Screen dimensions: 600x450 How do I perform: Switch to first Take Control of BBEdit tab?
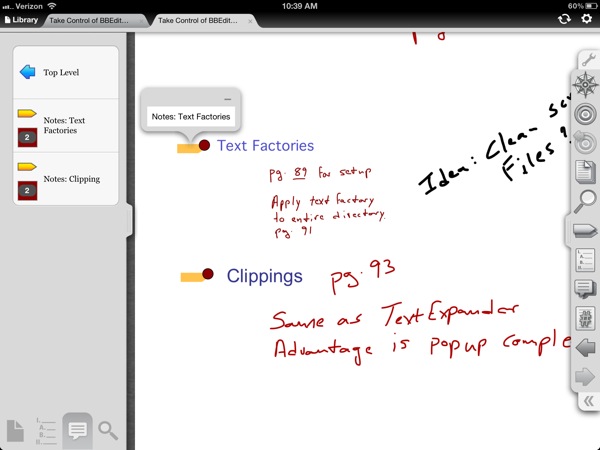point(94,21)
